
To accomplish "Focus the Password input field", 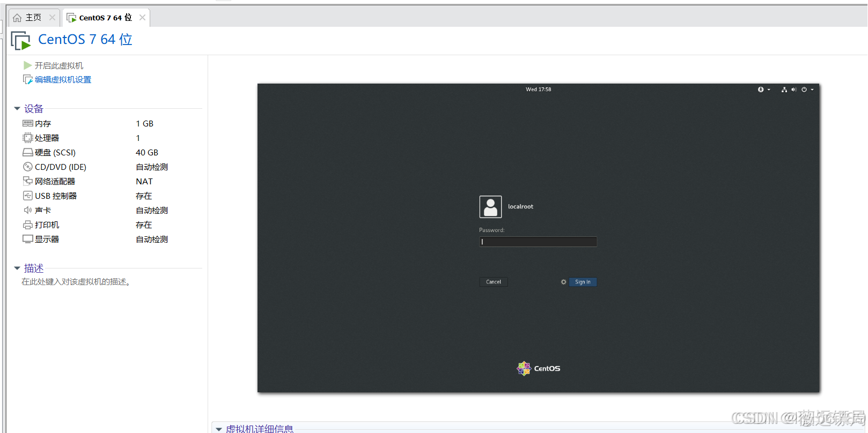I will pyautogui.click(x=538, y=242).
